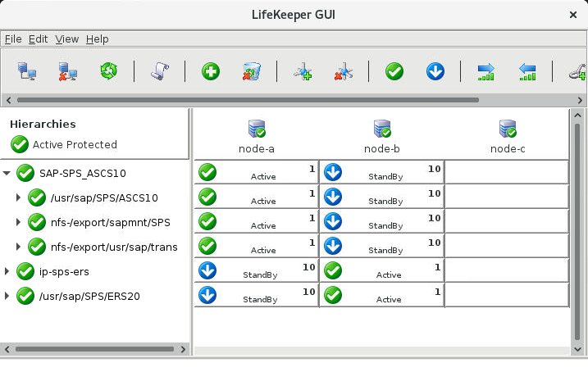Click the status table scroll up arrow
The width and height of the screenshot is (588, 372).
[577, 116]
